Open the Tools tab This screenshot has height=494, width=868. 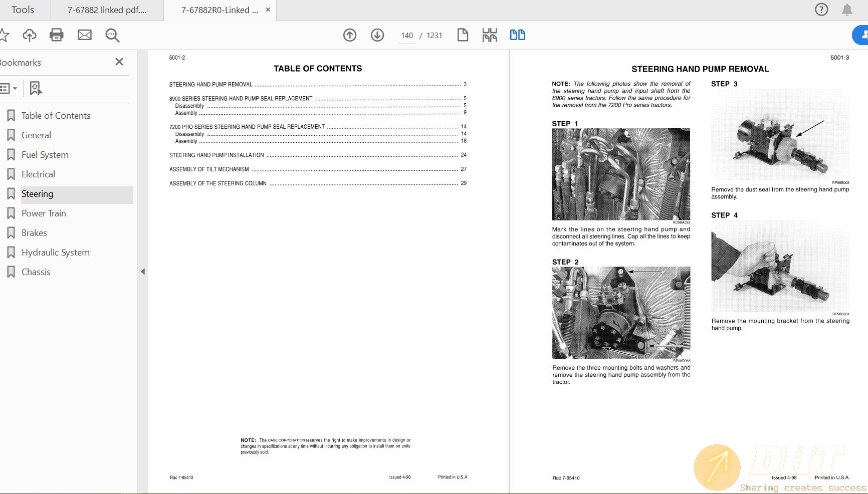pos(23,10)
